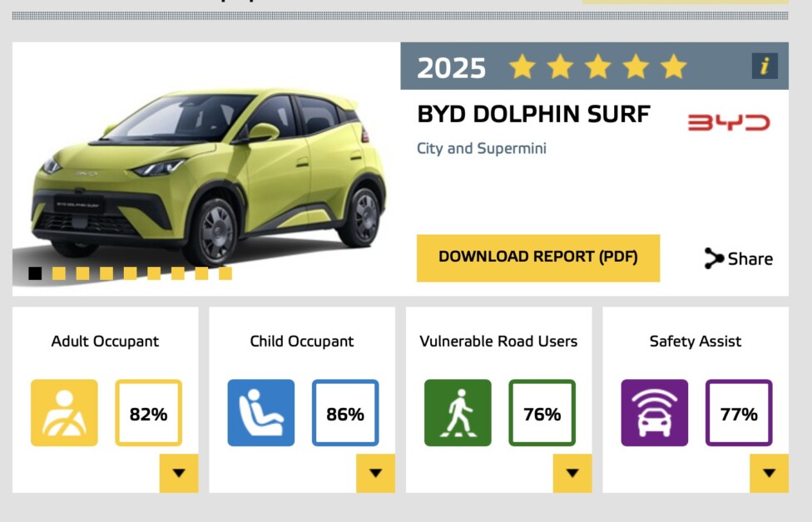Click the info icon in the rating bar

[x=765, y=66]
